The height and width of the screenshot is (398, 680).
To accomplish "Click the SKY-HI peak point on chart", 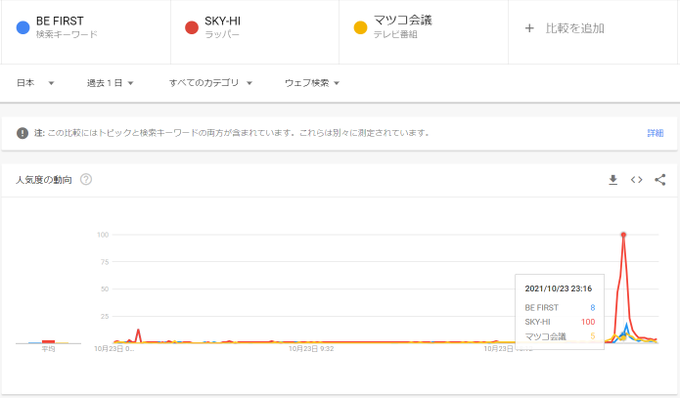I will tap(623, 235).
